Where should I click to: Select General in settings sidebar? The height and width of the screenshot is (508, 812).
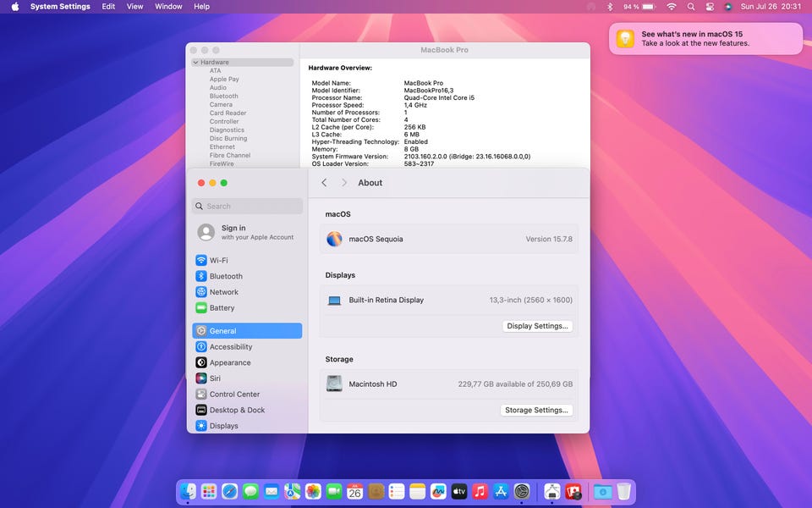tap(247, 331)
